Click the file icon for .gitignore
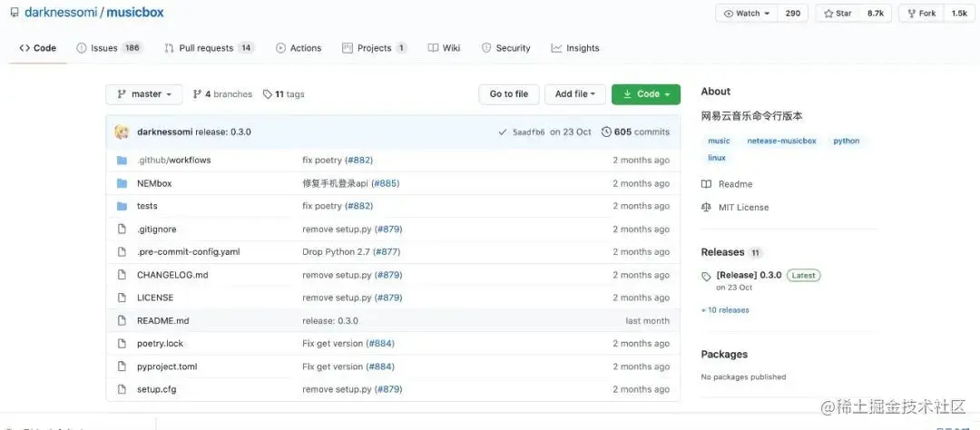 point(122,230)
